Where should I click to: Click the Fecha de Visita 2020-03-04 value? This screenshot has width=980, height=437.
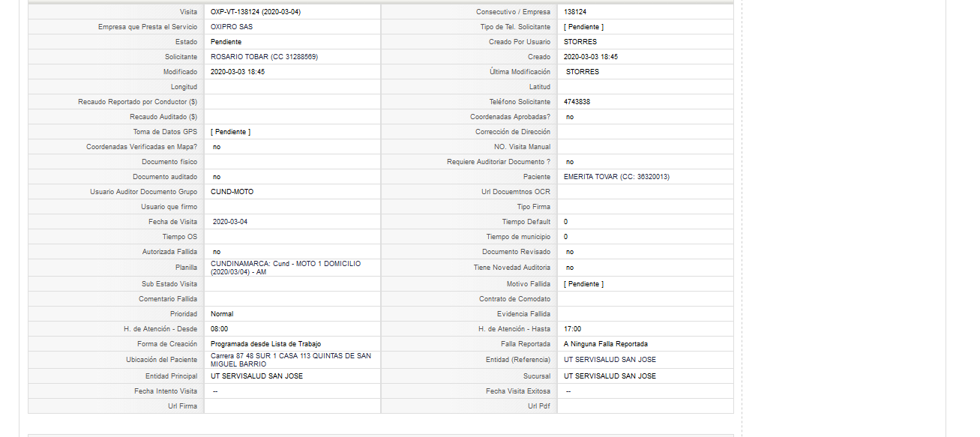(x=230, y=222)
